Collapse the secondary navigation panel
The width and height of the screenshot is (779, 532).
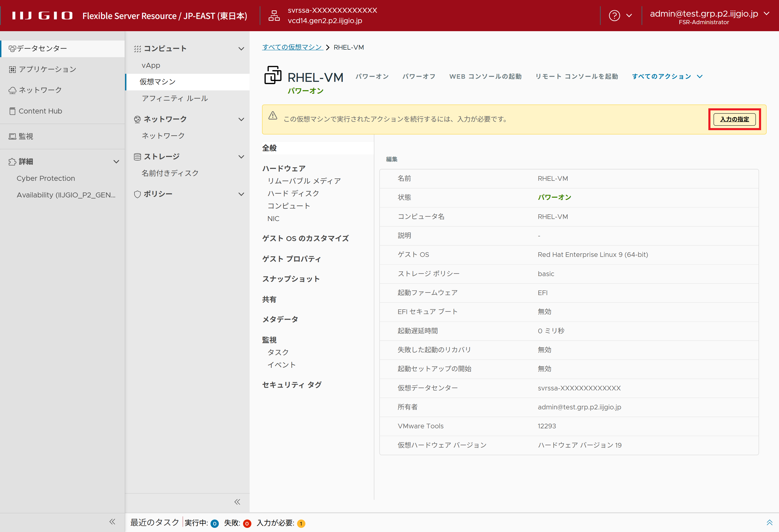pyautogui.click(x=237, y=502)
